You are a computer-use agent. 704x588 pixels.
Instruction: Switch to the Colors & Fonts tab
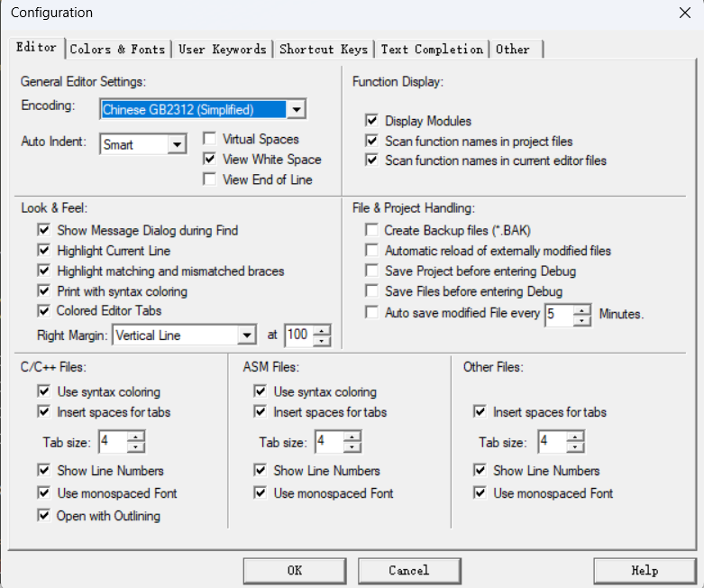[x=117, y=49]
